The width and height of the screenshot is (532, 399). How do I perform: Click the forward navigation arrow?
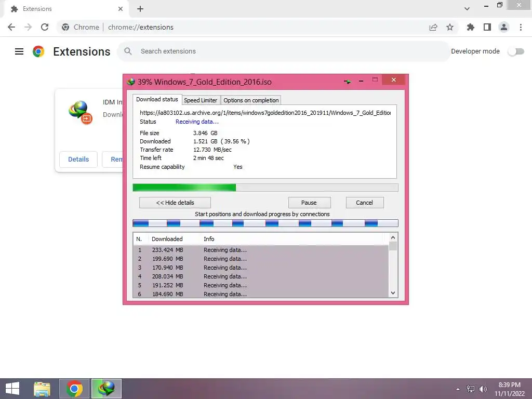28,27
